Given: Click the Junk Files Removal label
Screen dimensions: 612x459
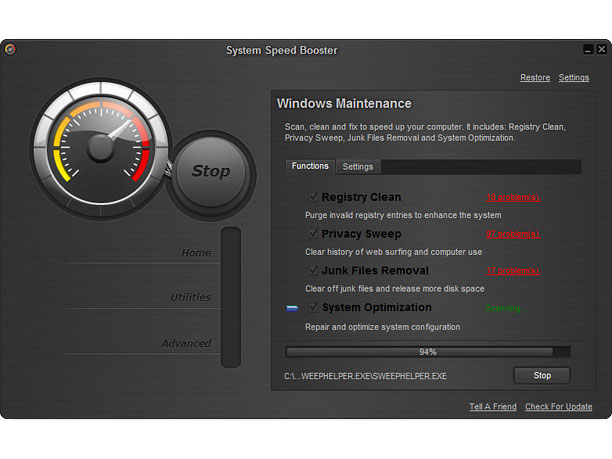Looking at the screenshot, I should tap(375, 270).
